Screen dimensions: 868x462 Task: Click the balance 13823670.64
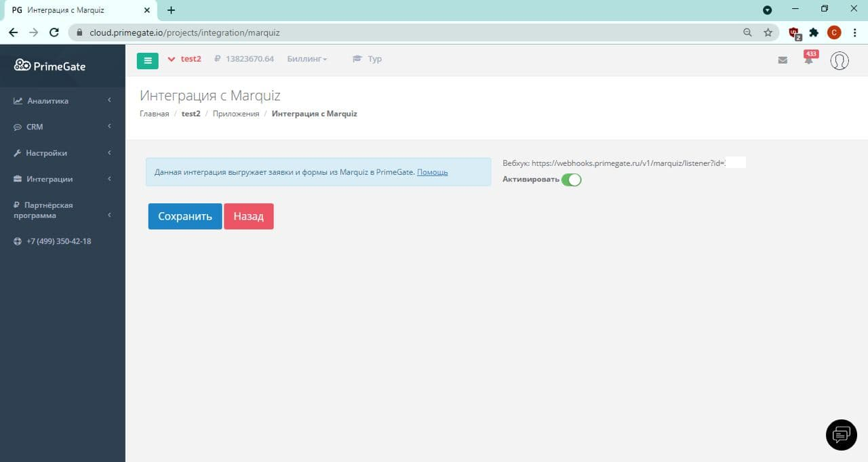tap(244, 59)
